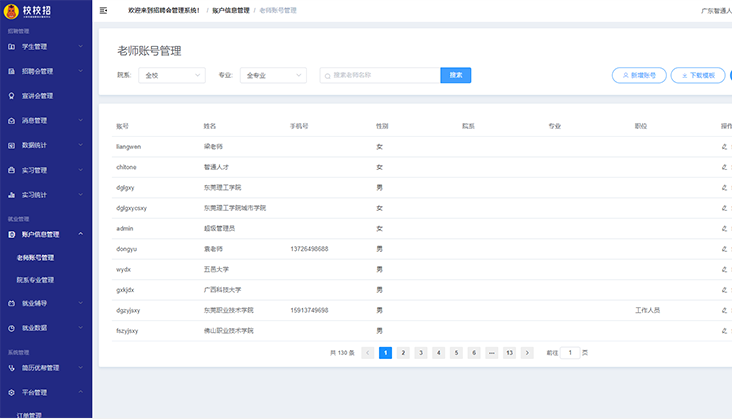
Task: Click the 就业辅导 sidebar icon
Action: coord(12,303)
